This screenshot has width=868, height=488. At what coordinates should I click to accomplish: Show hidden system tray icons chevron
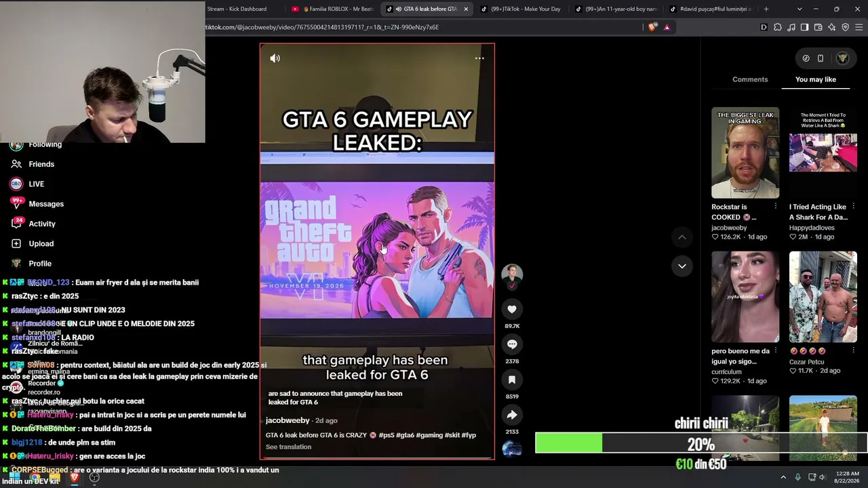click(783, 477)
